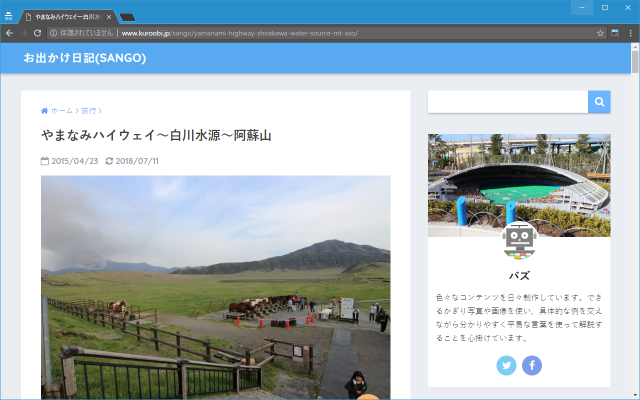Click the blue search magnifier button
The height and width of the screenshot is (400, 640).
pos(599,102)
